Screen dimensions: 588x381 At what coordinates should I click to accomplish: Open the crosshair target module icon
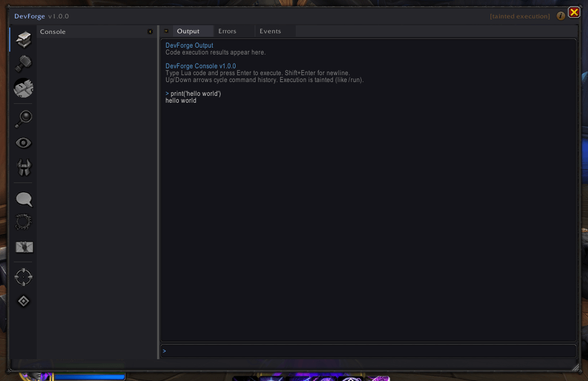point(23,277)
